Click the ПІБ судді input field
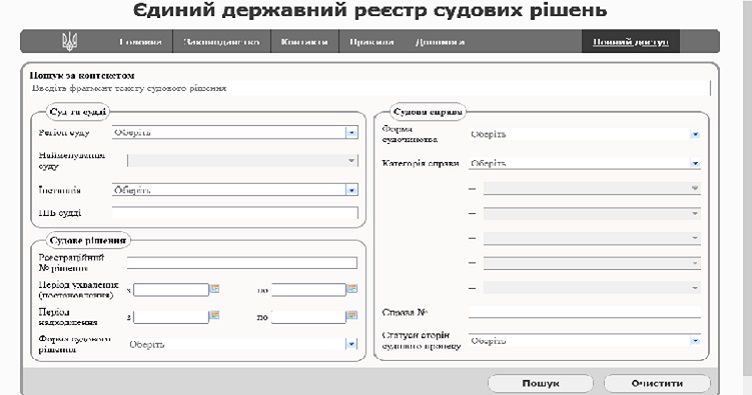 pyautogui.click(x=235, y=213)
